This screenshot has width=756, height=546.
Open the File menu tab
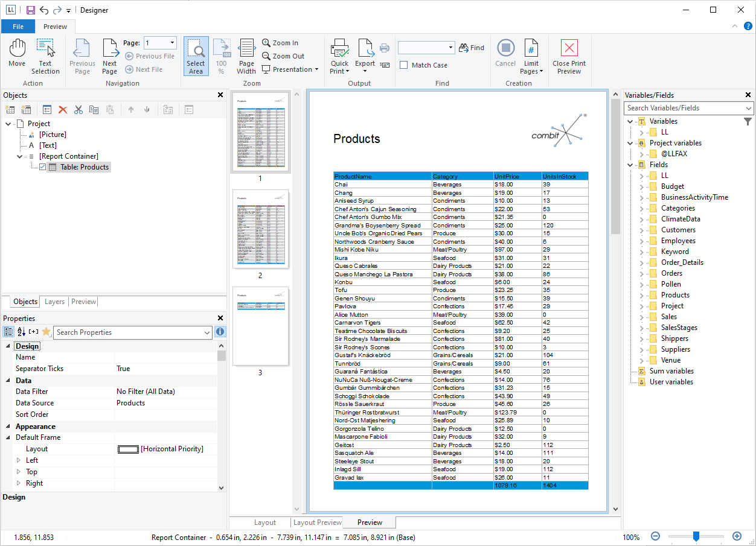pos(18,27)
